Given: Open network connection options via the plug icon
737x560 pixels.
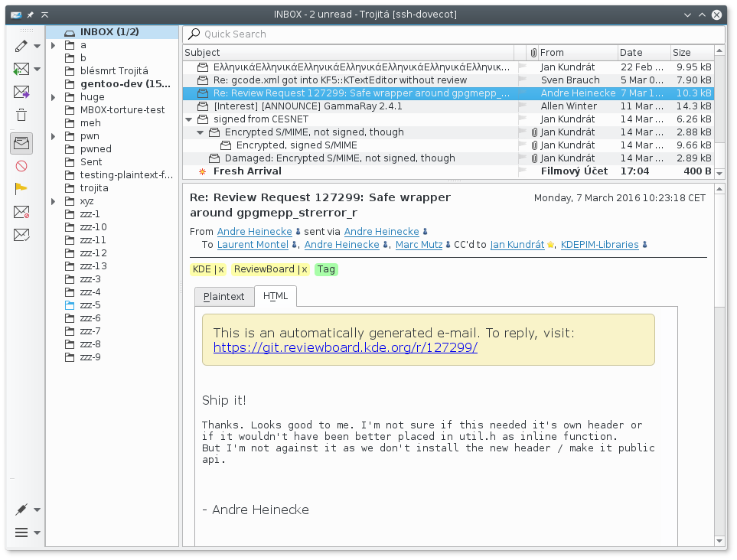Looking at the screenshot, I should (x=21, y=509).
